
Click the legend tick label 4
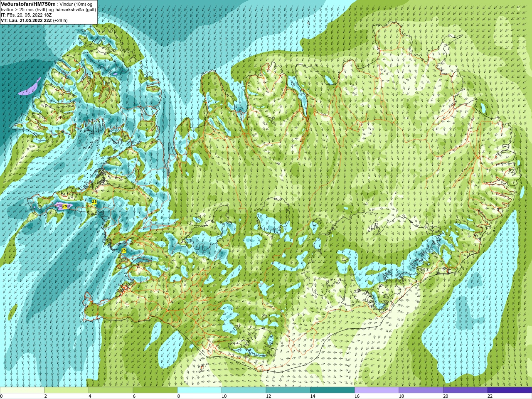90,396
